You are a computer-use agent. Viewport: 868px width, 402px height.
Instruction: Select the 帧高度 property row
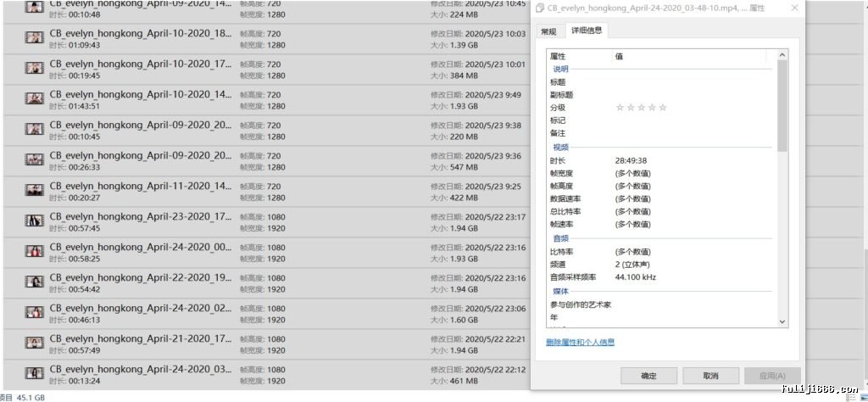(661, 186)
